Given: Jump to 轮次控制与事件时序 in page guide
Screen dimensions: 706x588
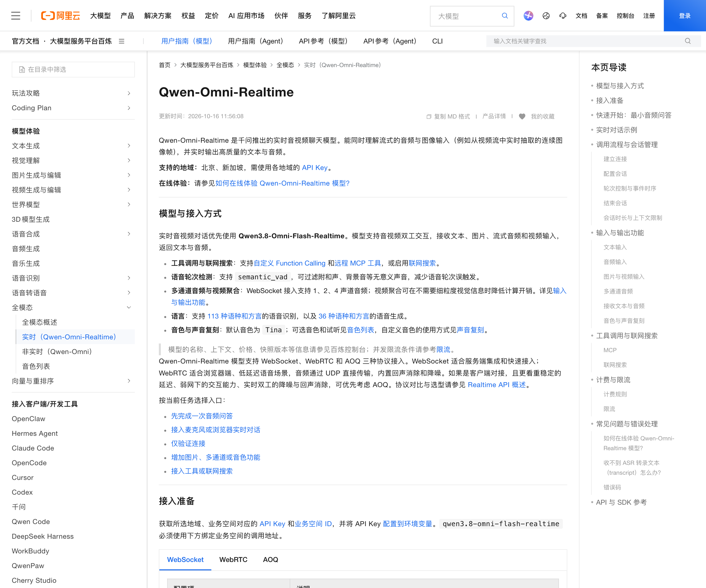Looking at the screenshot, I should point(630,188).
